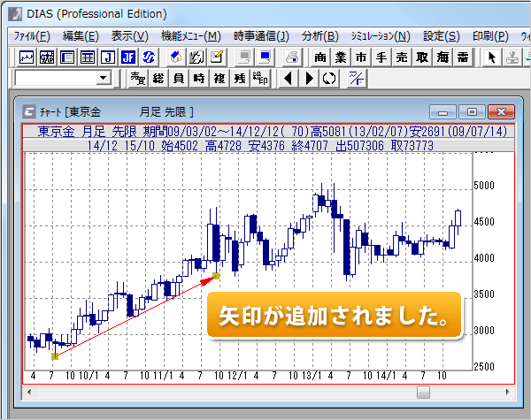Click the 商 toolbar button

[x=319, y=57]
